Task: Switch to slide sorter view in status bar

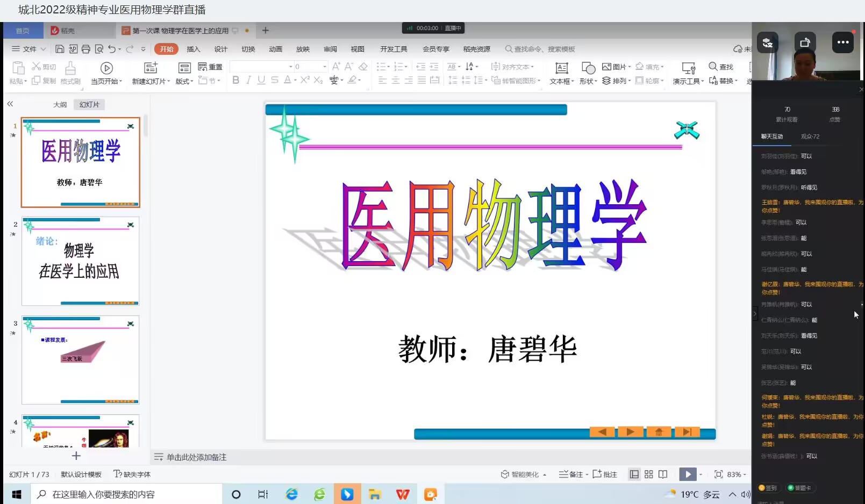Action: click(649, 474)
